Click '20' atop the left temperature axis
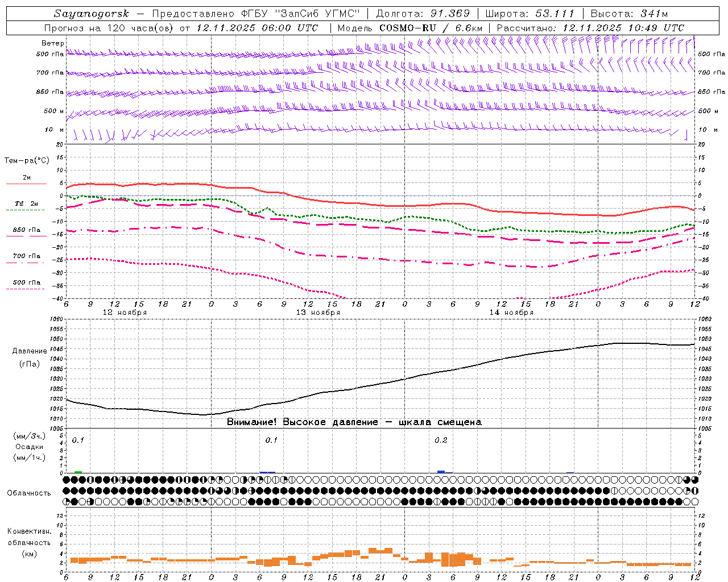The image size is (728, 582). pyautogui.click(x=60, y=144)
